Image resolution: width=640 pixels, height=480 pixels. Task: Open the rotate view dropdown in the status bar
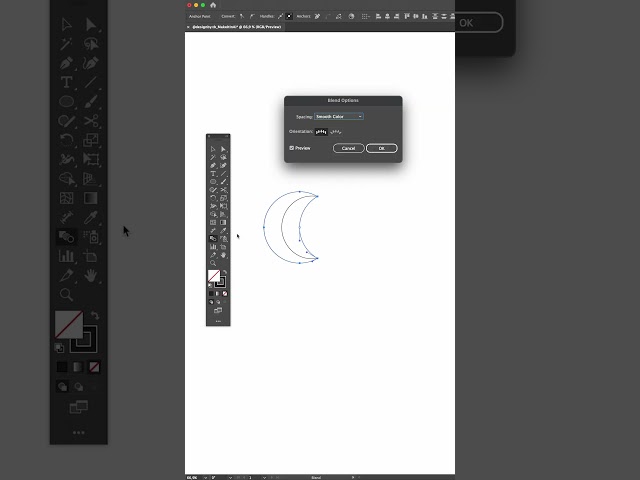(x=230, y=478)
